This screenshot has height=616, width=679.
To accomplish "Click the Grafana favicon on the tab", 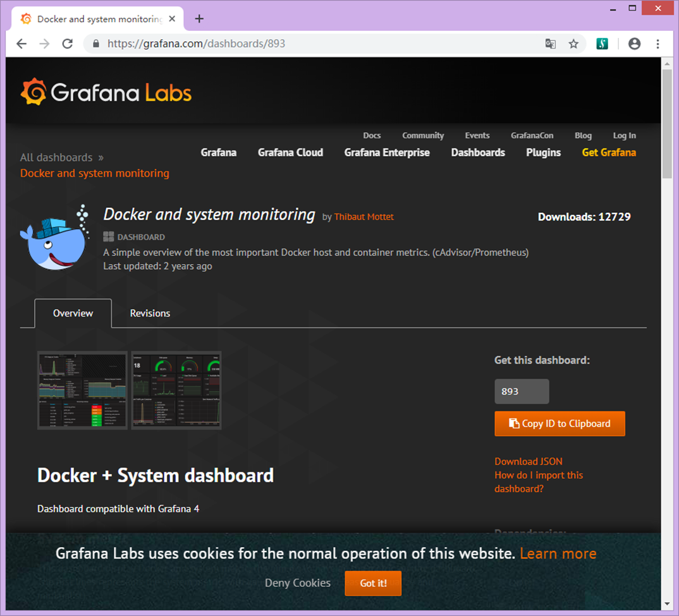I will click(26, 18).
